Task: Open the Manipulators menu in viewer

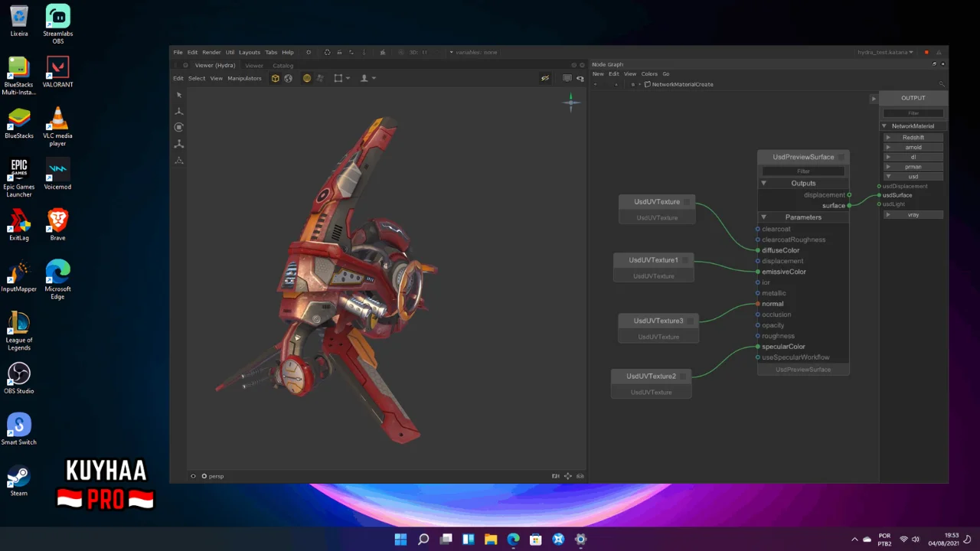Action: (244, 78)
